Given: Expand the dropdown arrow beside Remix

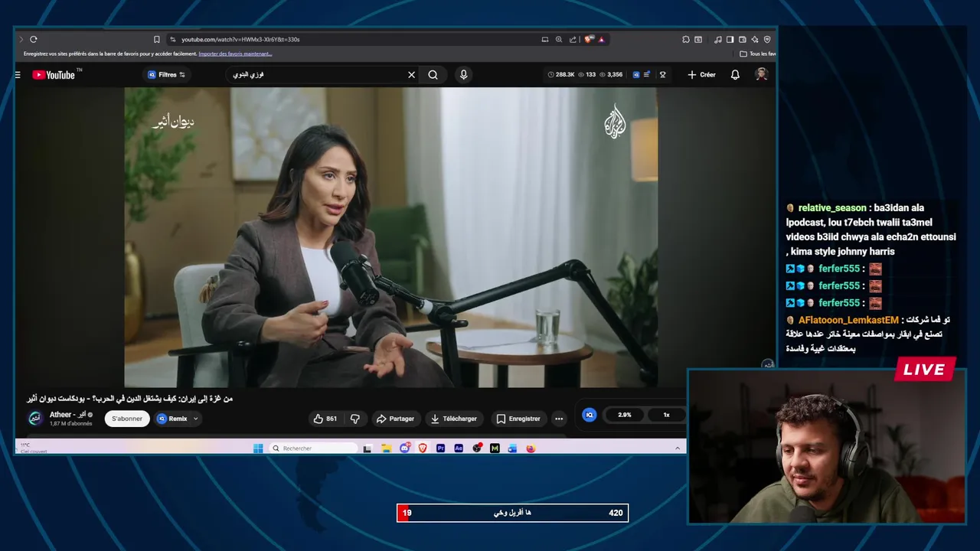Looking at the screenshot, I should [195, 419].
